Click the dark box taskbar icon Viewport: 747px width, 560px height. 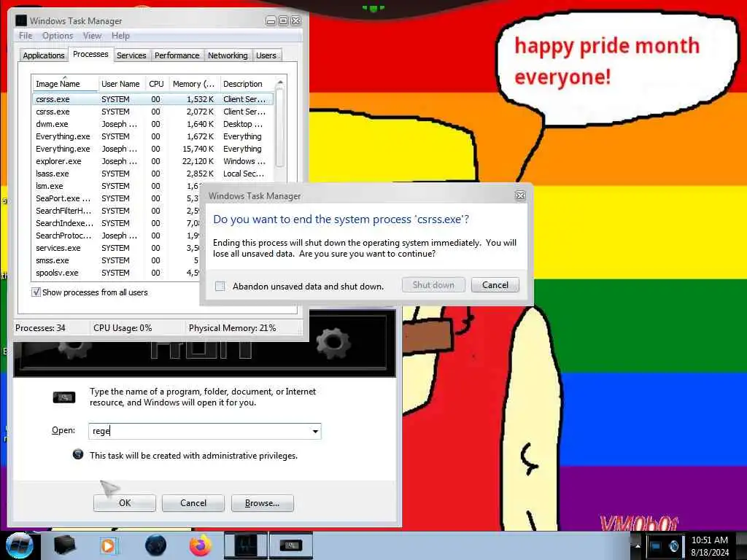coord(65,545)
